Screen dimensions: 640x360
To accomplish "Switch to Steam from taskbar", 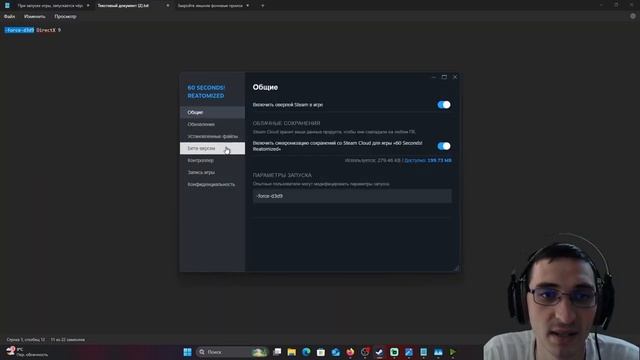I will coord(379,352).
